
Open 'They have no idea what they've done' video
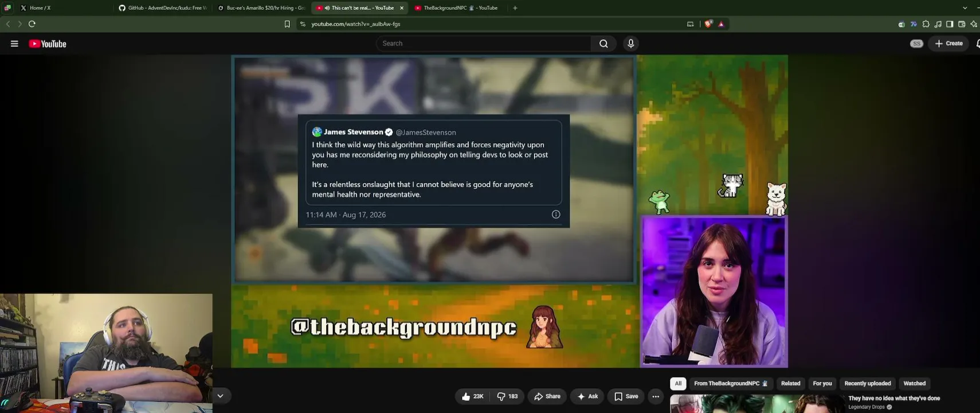tap(894, 398)
